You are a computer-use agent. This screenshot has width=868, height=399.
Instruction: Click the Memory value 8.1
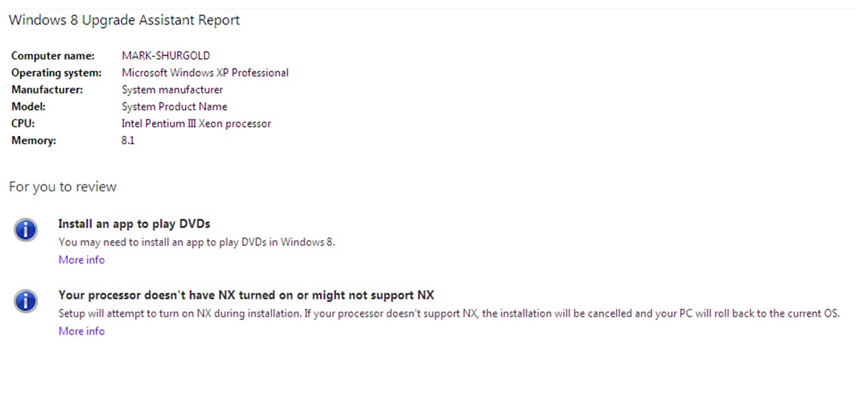(128, 141)
